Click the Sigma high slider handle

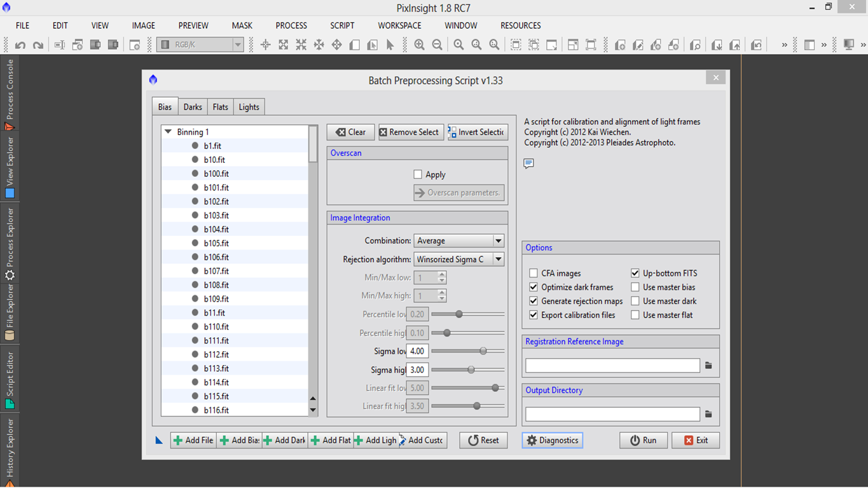pyautogui.click(x=471, y=369)
